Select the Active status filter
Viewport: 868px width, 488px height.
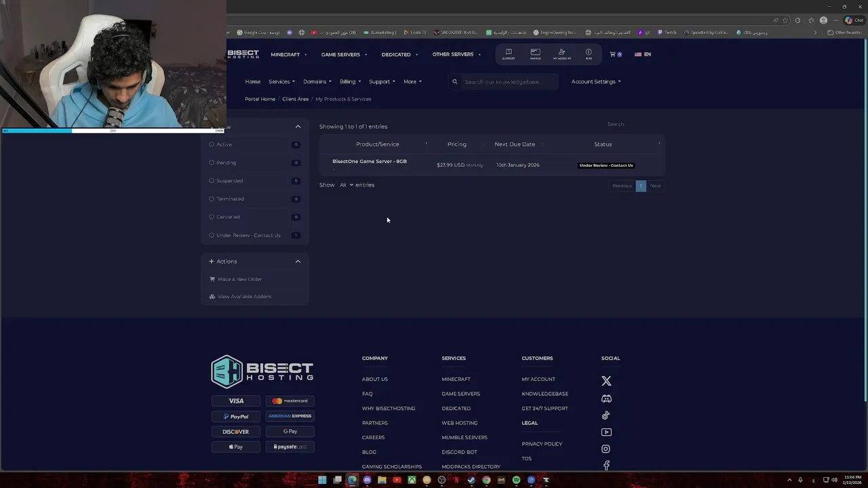(x=255, y=144)
